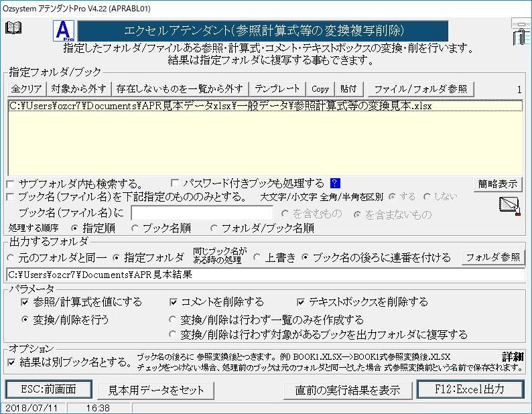Toggle コメントを削除する checkbox

[174, 302]
